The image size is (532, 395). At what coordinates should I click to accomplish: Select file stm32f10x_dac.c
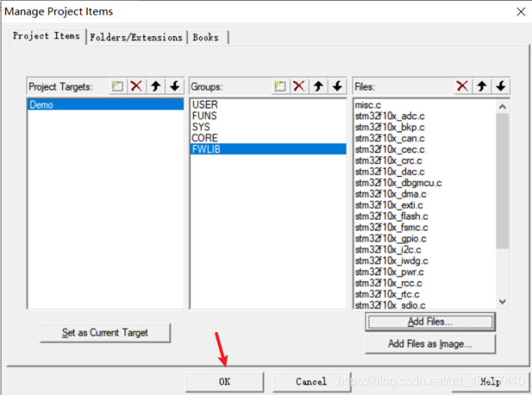point(425,171)
